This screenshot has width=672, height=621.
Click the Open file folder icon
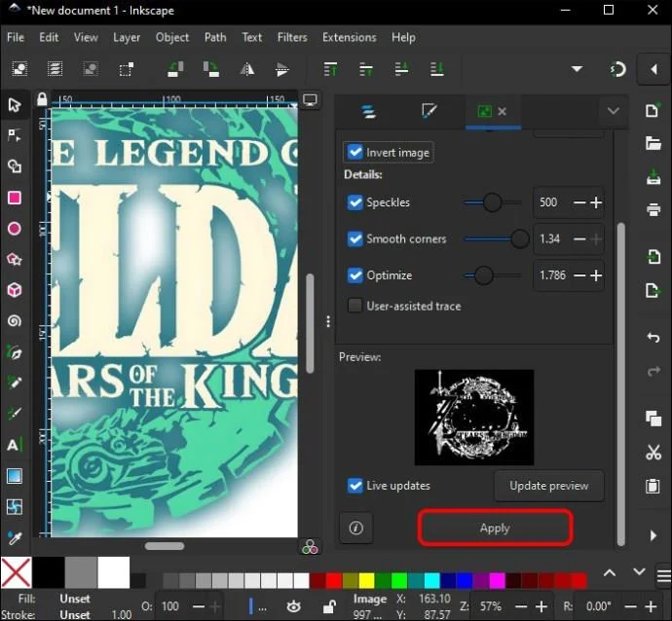(x=653, y=143)
